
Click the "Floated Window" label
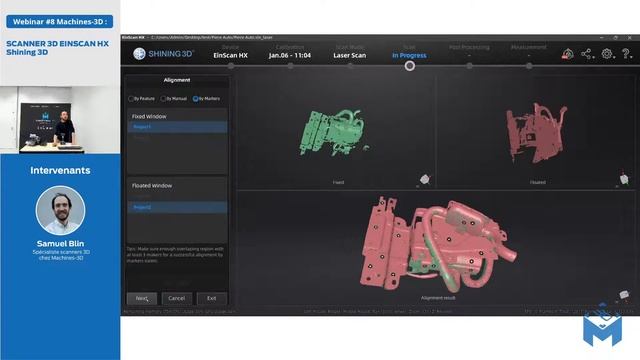(x=152, y=185)
